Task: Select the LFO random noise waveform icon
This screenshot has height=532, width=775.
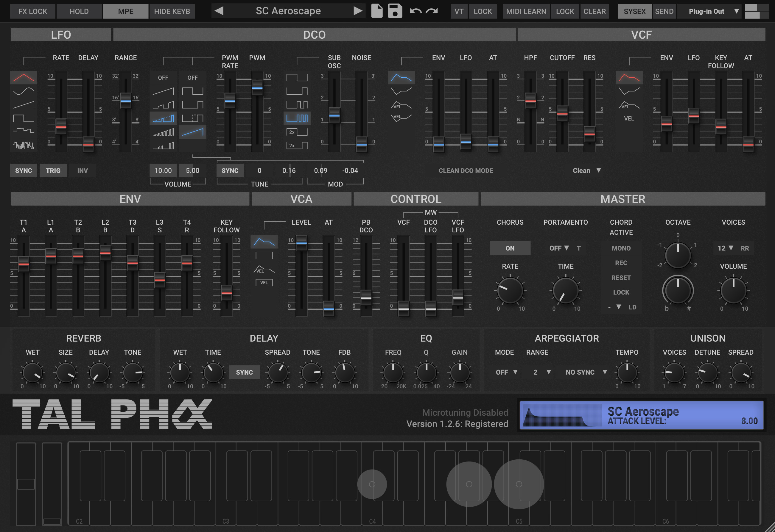Action: [x=23, y=145]
